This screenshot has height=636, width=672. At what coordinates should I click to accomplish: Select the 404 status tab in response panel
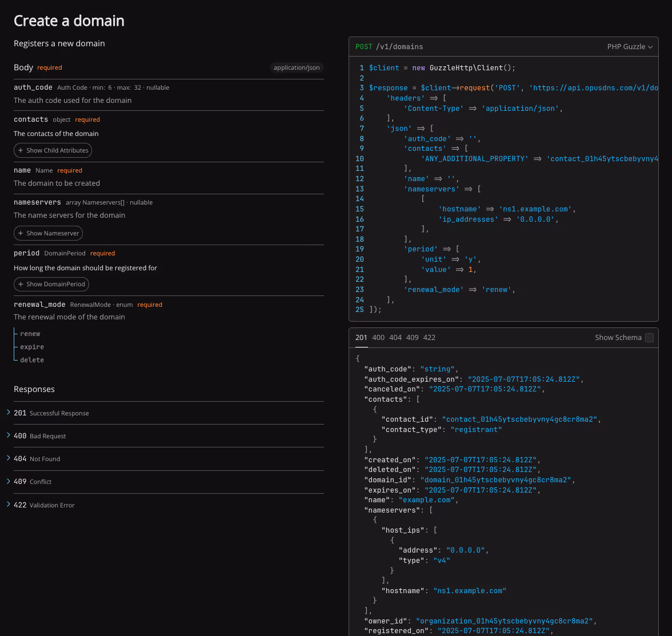pos(395,338)
